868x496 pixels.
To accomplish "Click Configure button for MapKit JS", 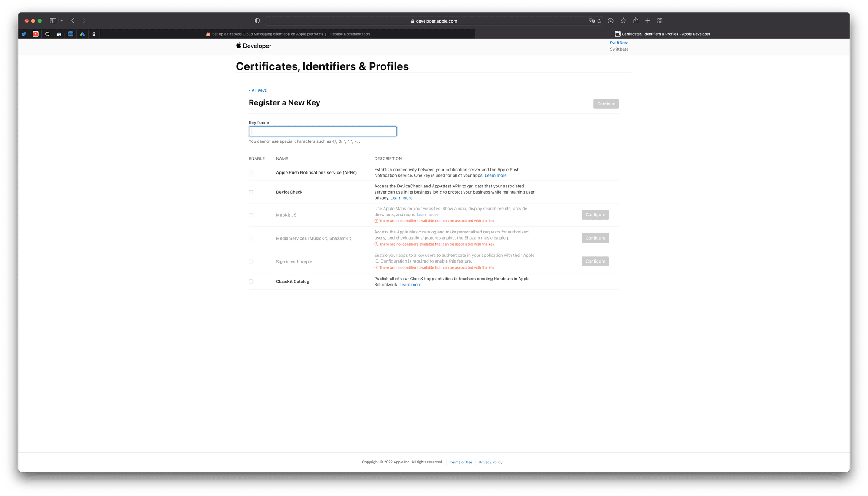I will coord(595,214).
